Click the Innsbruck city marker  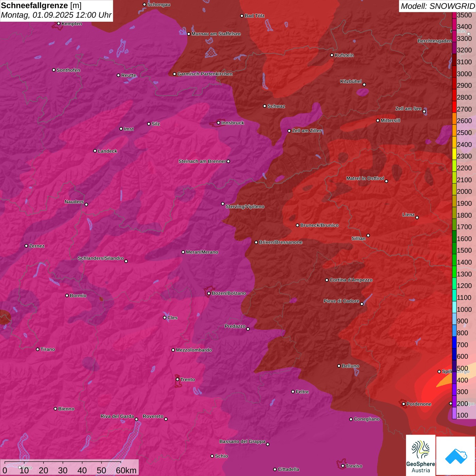click(219, 123)
